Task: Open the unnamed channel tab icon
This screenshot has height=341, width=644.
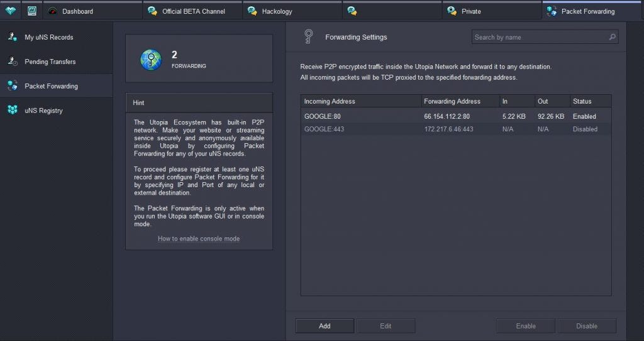Action: pos(352,11)
